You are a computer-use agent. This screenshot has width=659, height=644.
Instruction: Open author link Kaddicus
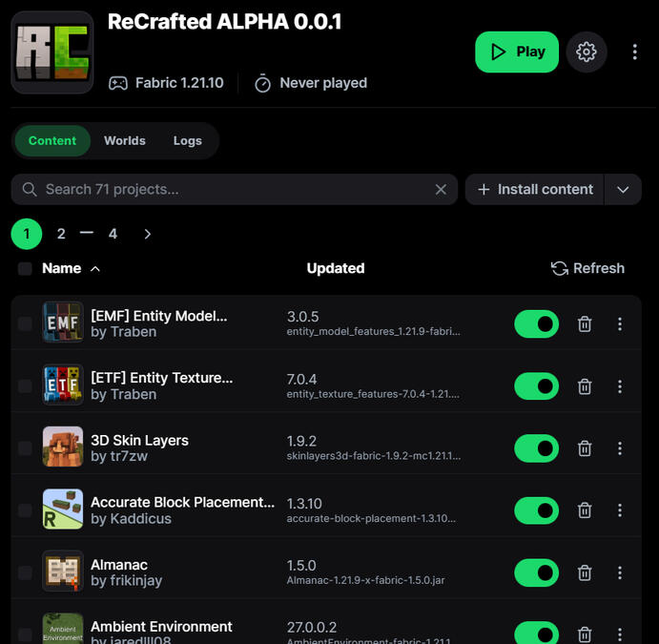coord(141,519)
